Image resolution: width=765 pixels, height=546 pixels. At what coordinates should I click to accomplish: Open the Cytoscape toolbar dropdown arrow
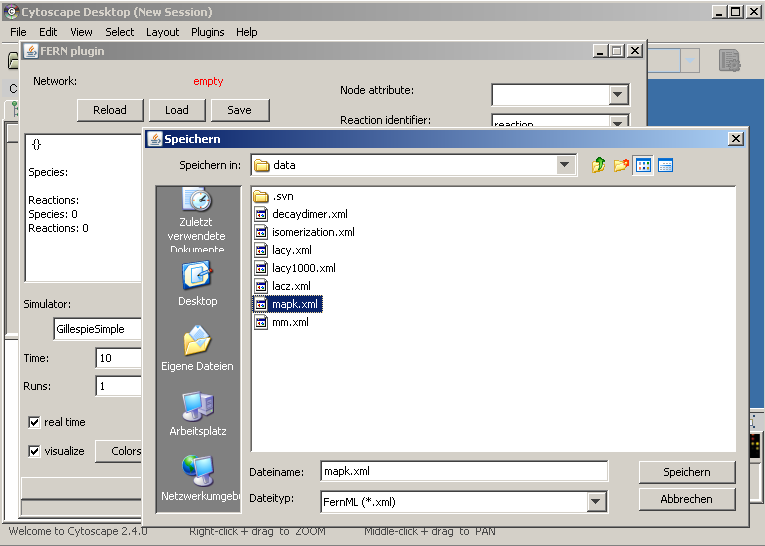[690, 61]
